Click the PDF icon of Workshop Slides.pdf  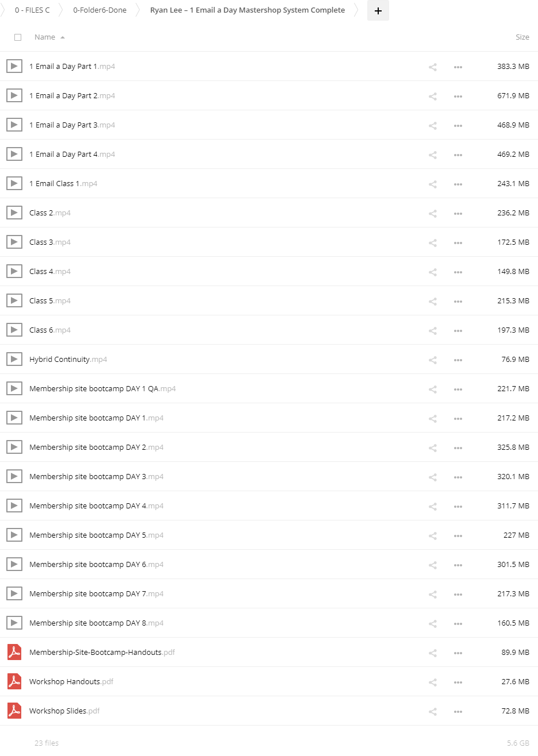pyautogui.click(x=14, y=711)
